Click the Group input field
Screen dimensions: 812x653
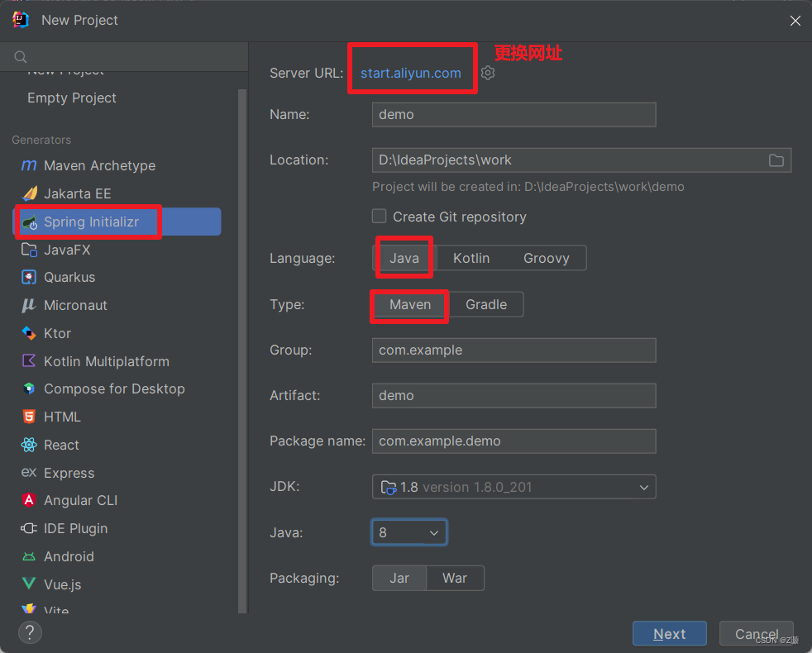513,350
